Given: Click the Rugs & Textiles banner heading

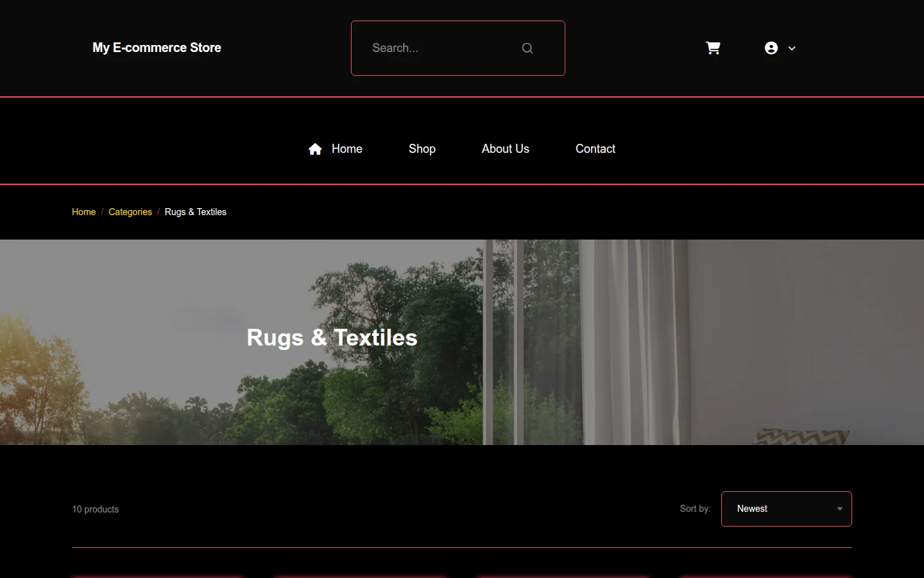Looking at the screenshot, I should (332, 338).
